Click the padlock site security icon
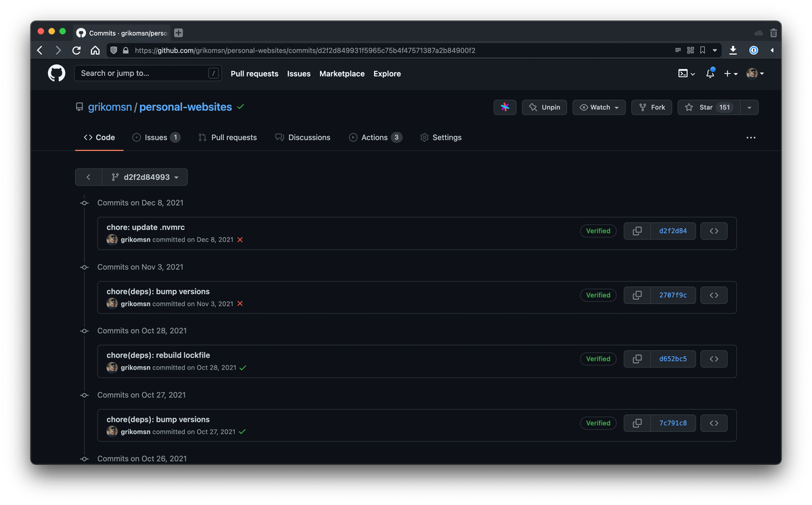This screenshot has height=505, width=812. 125,50
